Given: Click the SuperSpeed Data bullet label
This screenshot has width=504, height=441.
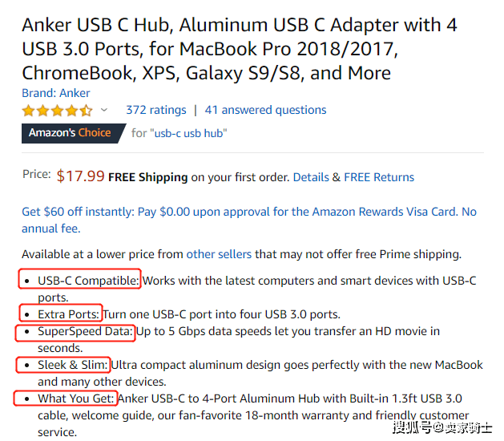Looking at the screenshot, I should coord(85,331).
